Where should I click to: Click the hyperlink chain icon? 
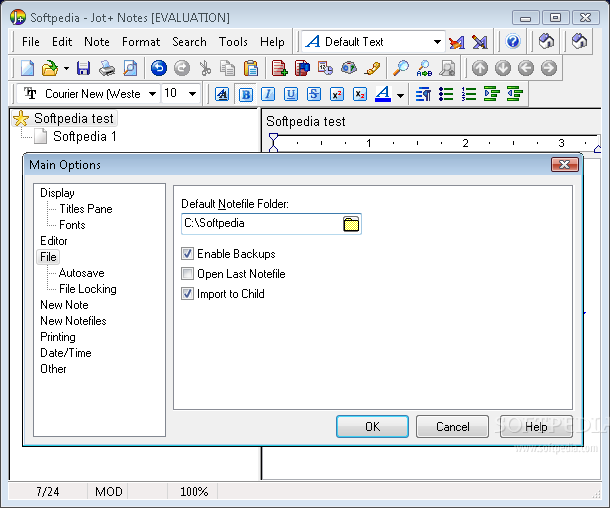coord(372,68)
